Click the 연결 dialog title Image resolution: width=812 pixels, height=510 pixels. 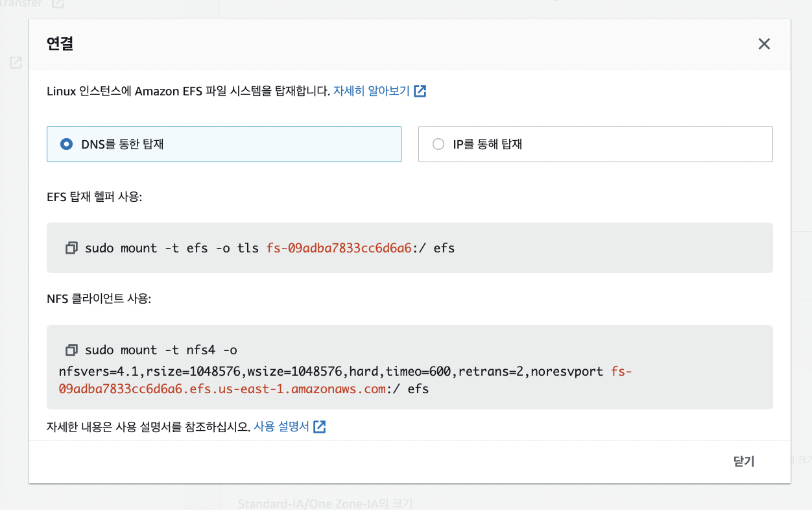point(60,43)
